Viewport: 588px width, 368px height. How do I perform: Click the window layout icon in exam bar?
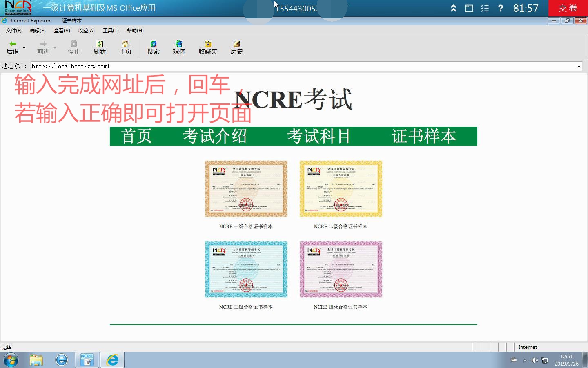469,8
